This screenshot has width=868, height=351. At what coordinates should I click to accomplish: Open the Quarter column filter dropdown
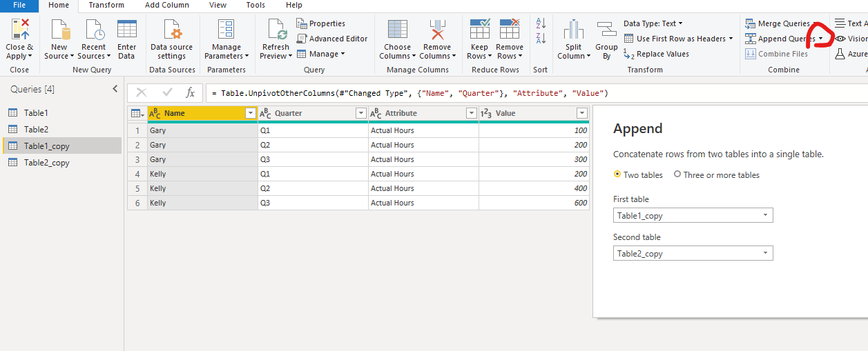pos(361,113)
